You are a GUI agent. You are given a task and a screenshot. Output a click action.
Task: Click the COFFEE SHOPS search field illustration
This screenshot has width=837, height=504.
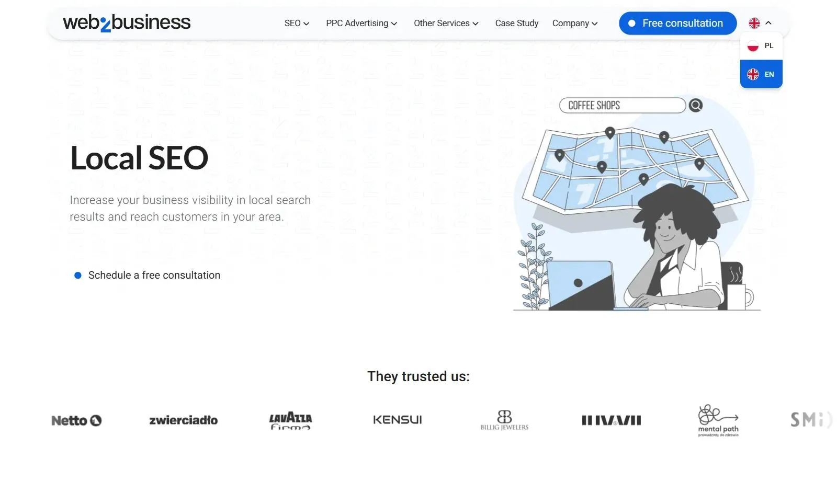(623, 106)
